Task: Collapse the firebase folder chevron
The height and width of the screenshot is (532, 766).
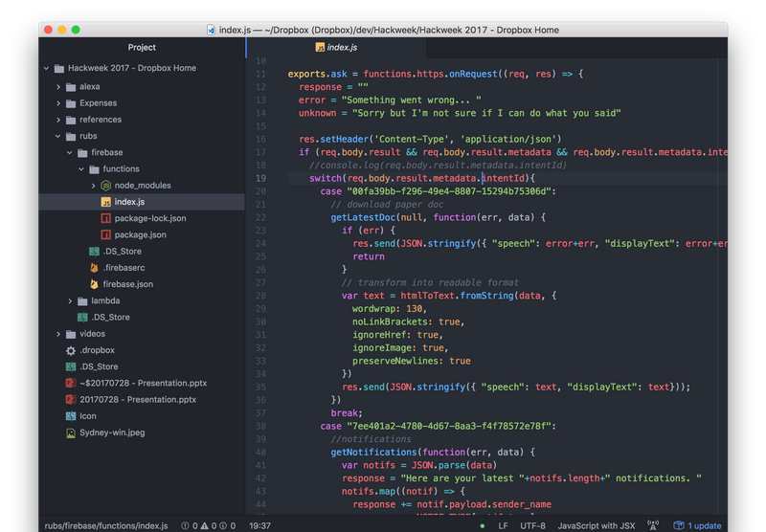Action: tap(70, 153)
